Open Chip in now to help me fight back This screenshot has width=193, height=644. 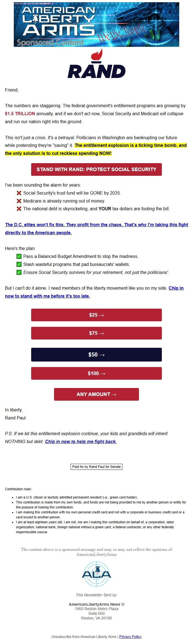point(81,441)
